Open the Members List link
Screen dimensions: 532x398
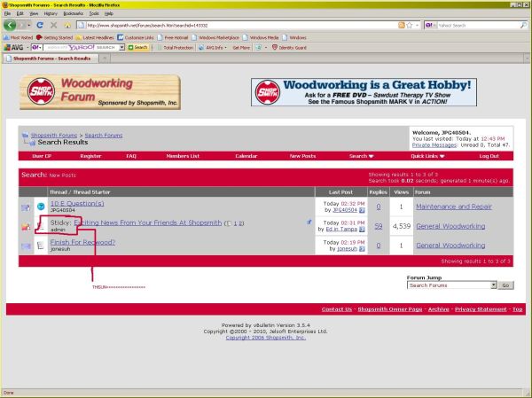[183, 156]
